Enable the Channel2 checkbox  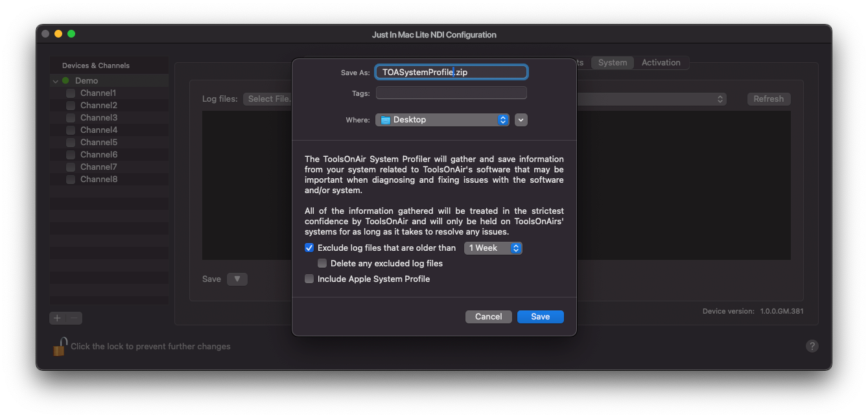pyautogui.click(x=71, y=106)
